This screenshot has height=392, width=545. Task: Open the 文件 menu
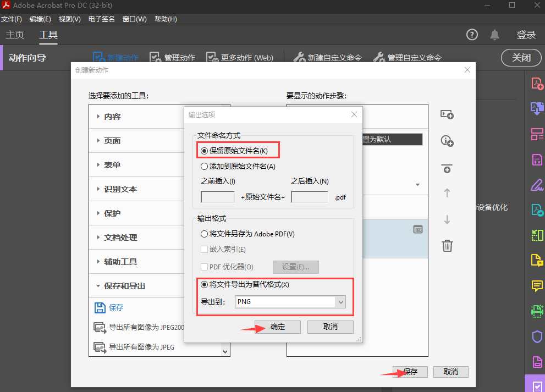12,19
